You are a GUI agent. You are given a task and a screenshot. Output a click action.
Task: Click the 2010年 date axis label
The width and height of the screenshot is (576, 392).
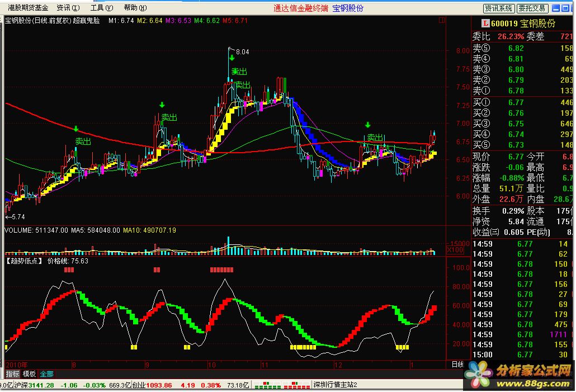(x=17, y=365)
